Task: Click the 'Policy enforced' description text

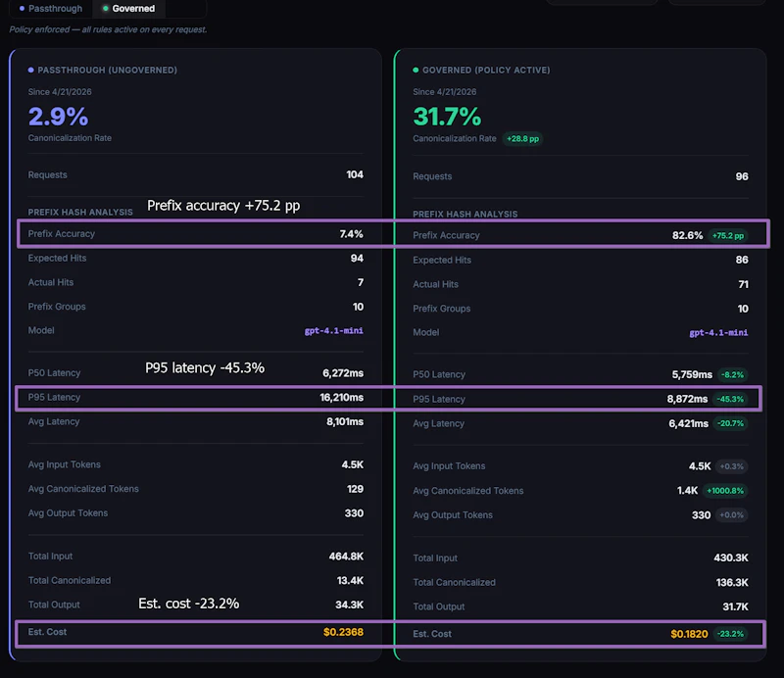Action: pos(108,29)
